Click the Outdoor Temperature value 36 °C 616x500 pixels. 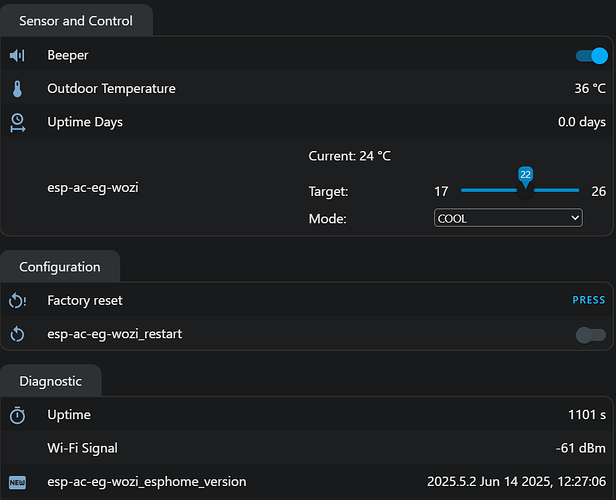coord(590,88)
